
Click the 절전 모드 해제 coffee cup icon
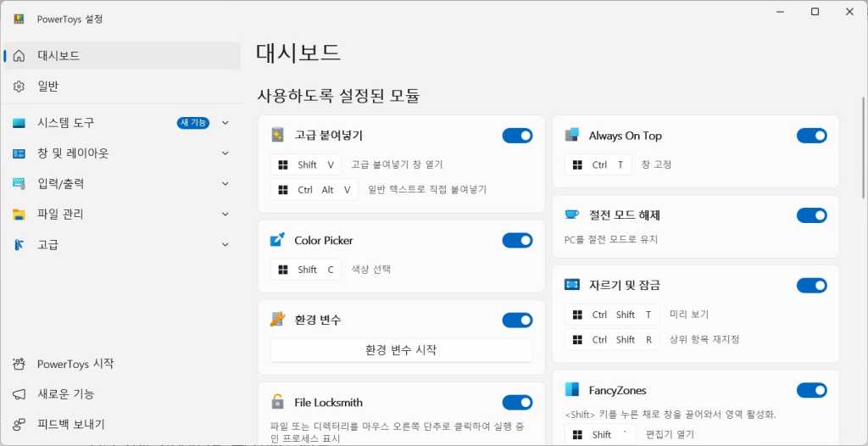[x=572, y=215]
